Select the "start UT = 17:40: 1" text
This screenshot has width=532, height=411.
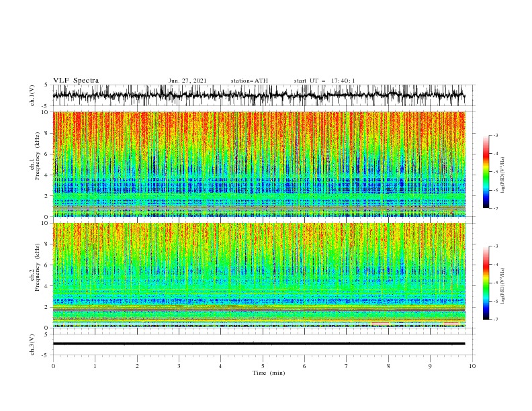tap(324, 81)
